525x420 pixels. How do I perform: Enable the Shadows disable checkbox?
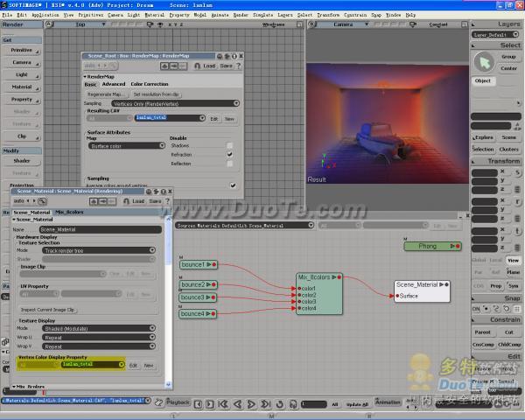coord(230,145)
